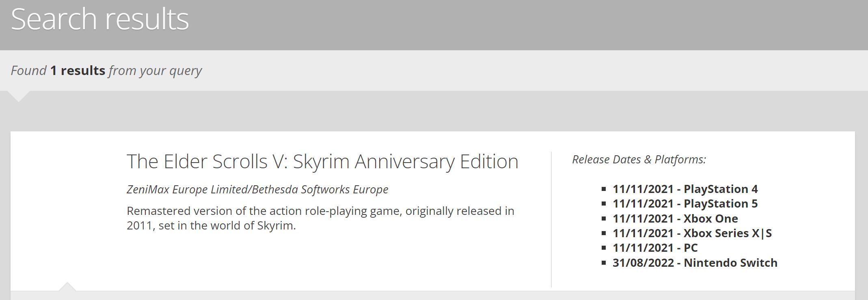Click the Search results page heading
Screen dimensions: 868x300
click(100, 19)
